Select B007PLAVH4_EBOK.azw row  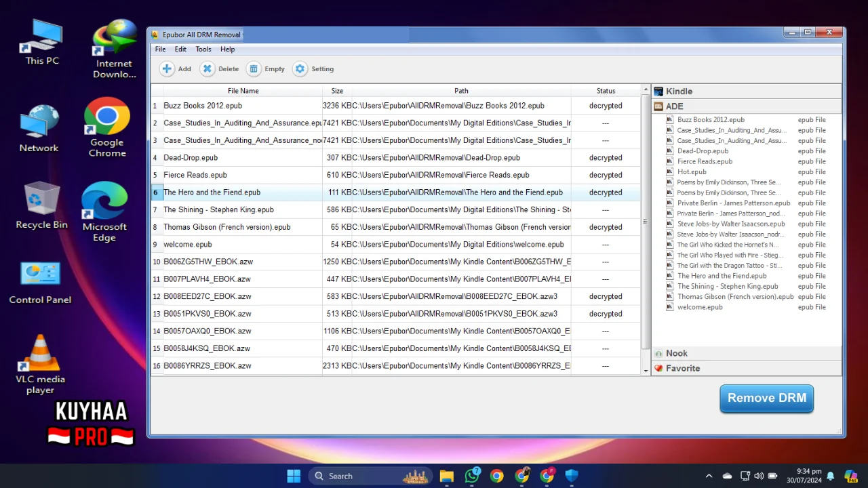395,279
